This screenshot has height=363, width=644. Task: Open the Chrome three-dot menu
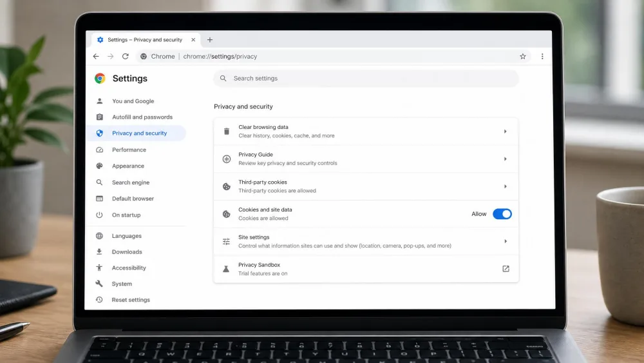click(542, 56)
